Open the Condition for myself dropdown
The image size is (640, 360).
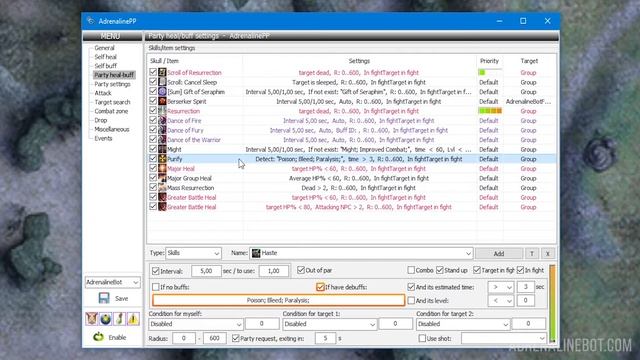(x=196, y=324)
